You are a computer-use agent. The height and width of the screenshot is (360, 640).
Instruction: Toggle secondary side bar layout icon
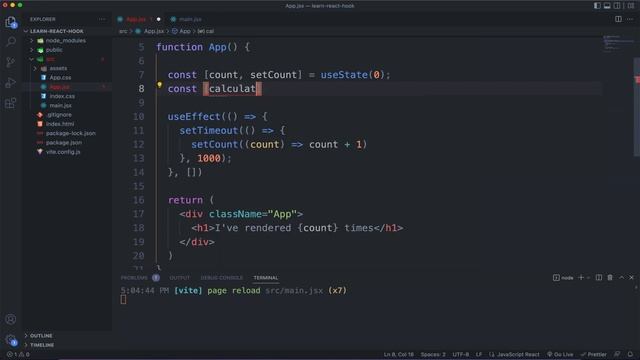tap(617, 6)
